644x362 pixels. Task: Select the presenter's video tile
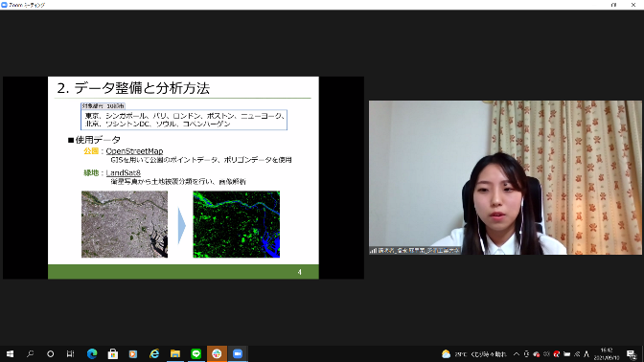click(505, 178)
